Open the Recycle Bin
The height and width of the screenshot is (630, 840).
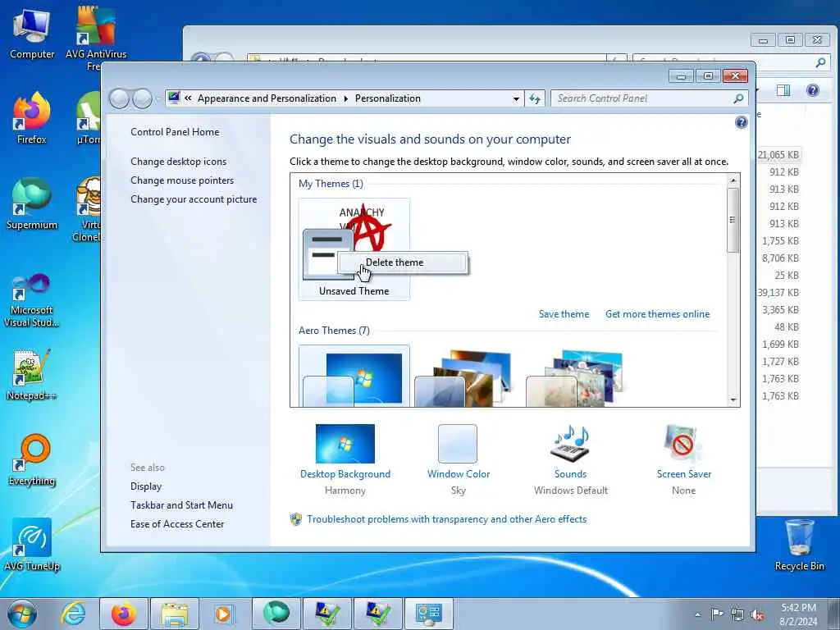[x=799, y=546]
